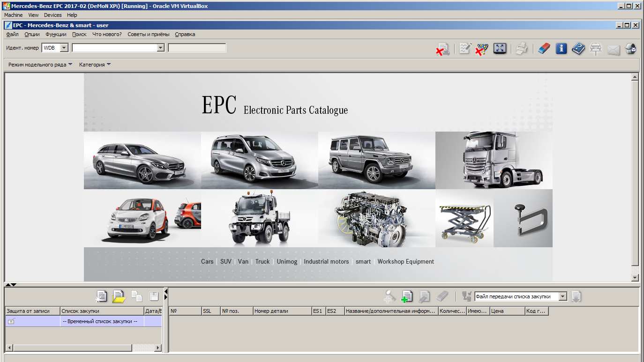Click the network transfer icon beside dropdown

(467, 296)
